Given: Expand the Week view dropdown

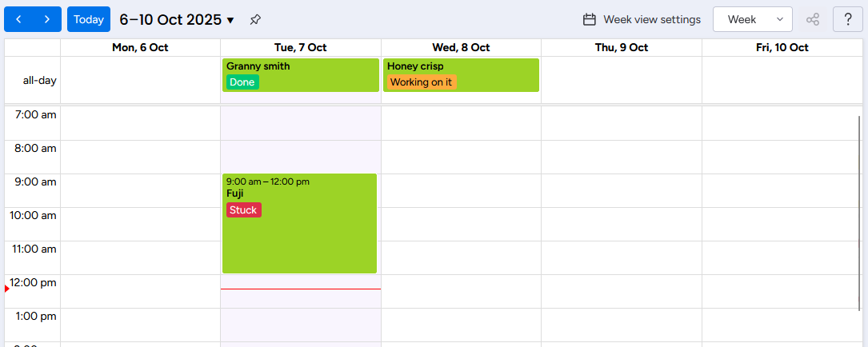Looking at the screenshot, I should (752, 19).
